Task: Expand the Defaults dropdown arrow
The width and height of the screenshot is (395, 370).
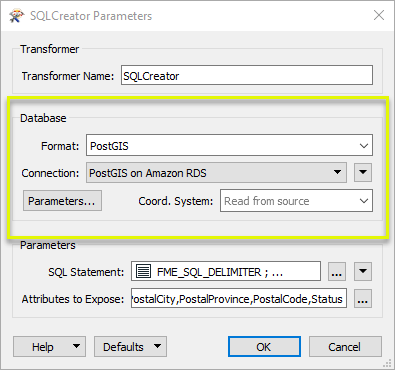Action: 158,346
